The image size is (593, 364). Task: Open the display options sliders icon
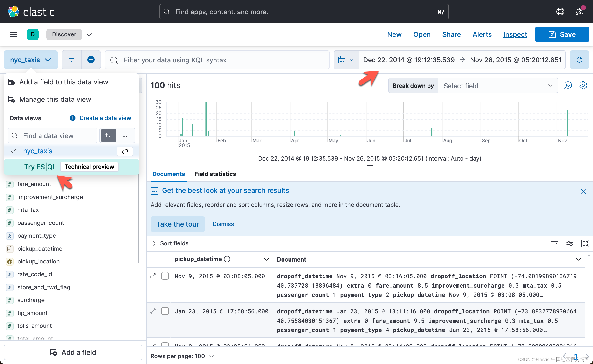click(x=570, y=243)
